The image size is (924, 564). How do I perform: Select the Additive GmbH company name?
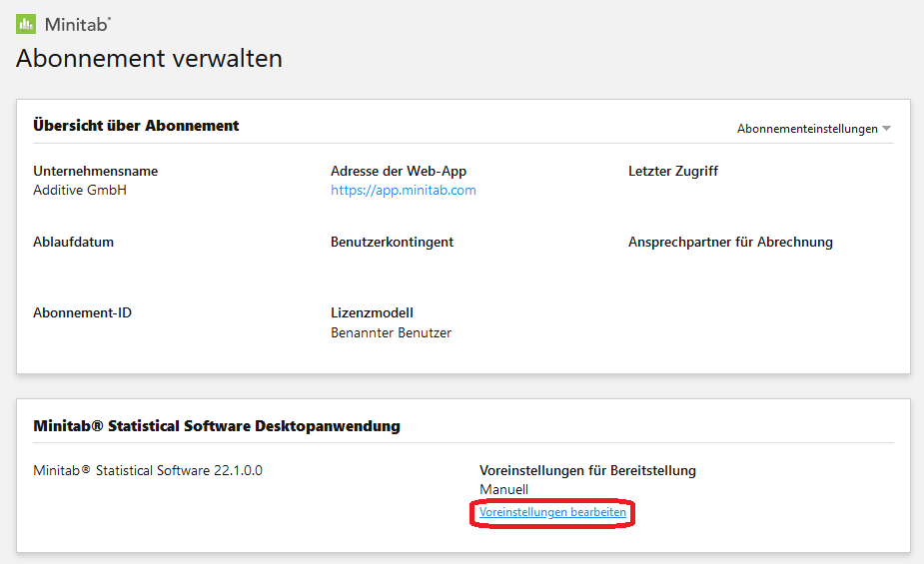[80, 190]
